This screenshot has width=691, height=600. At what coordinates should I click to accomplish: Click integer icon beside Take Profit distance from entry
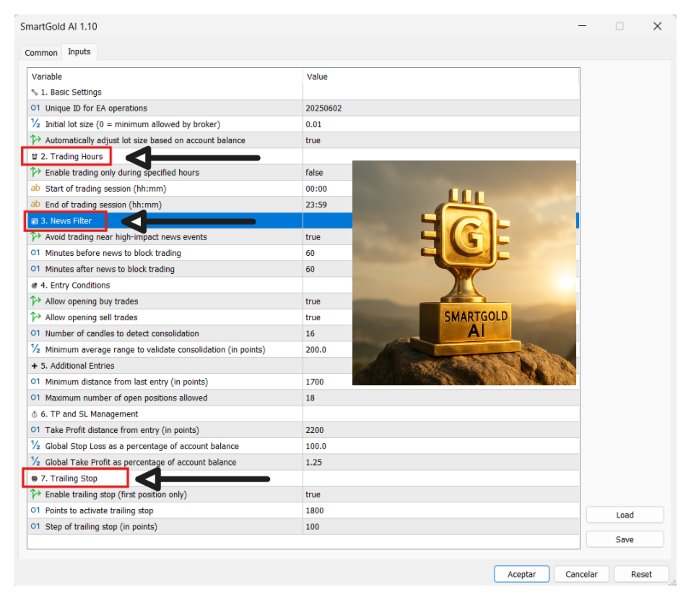35,430
